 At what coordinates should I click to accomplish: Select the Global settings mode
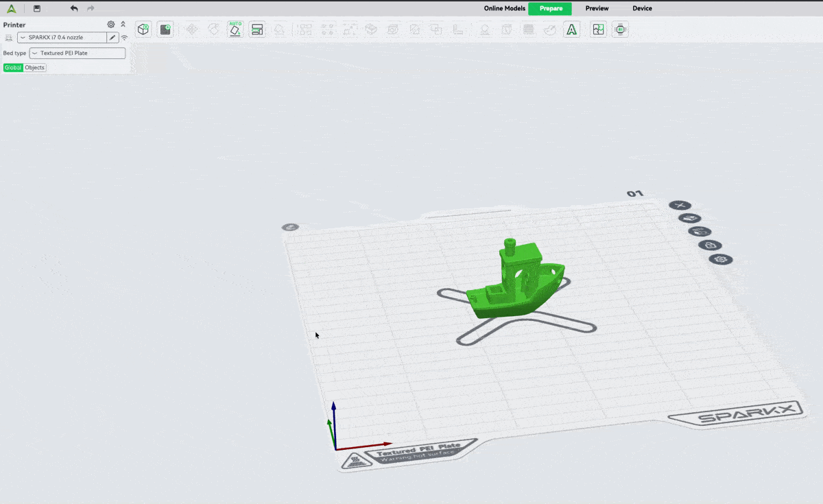[x=13, y=67]
